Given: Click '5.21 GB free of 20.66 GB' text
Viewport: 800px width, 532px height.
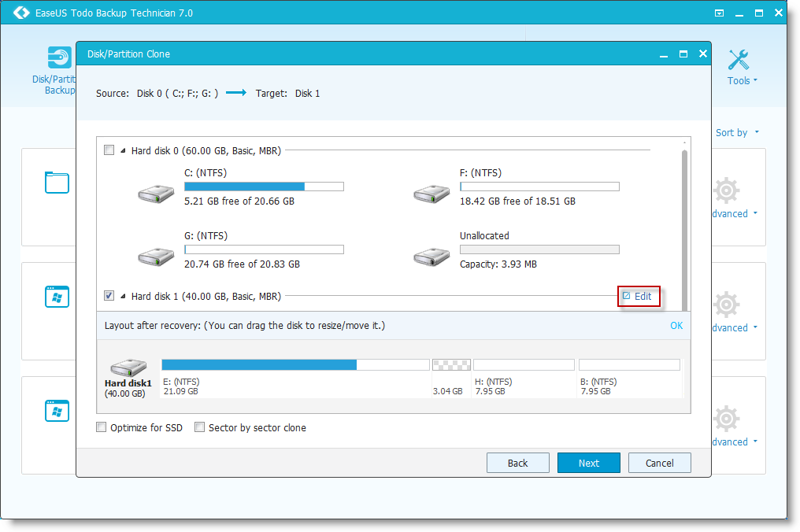Looking at the screenshot, I should 239,201.
